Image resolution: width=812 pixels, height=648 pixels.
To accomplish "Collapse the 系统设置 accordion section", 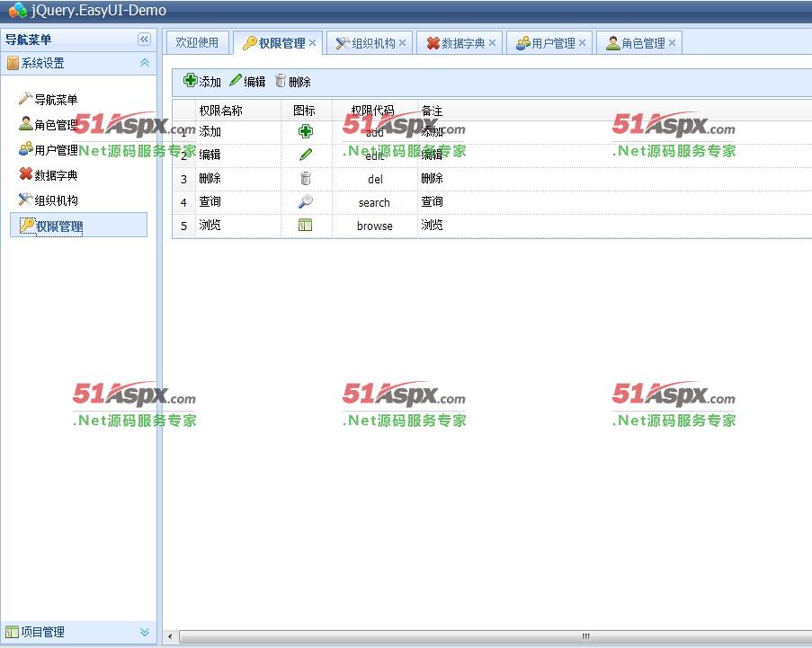I will click(145, 63).
